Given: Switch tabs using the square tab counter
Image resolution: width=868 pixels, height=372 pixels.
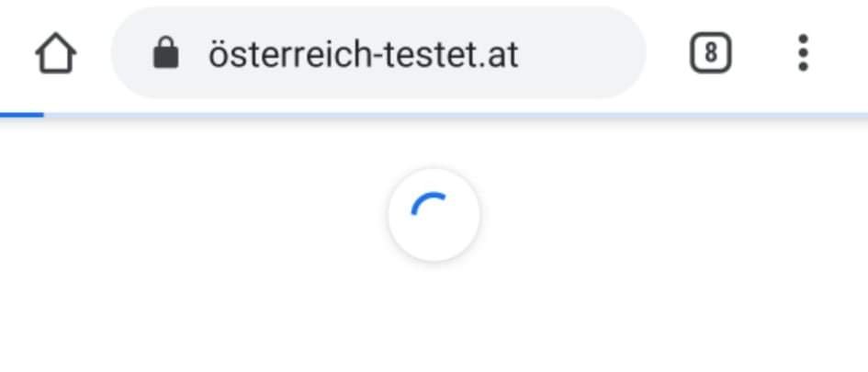Looking at the screenshot, I should pos(711,53).
